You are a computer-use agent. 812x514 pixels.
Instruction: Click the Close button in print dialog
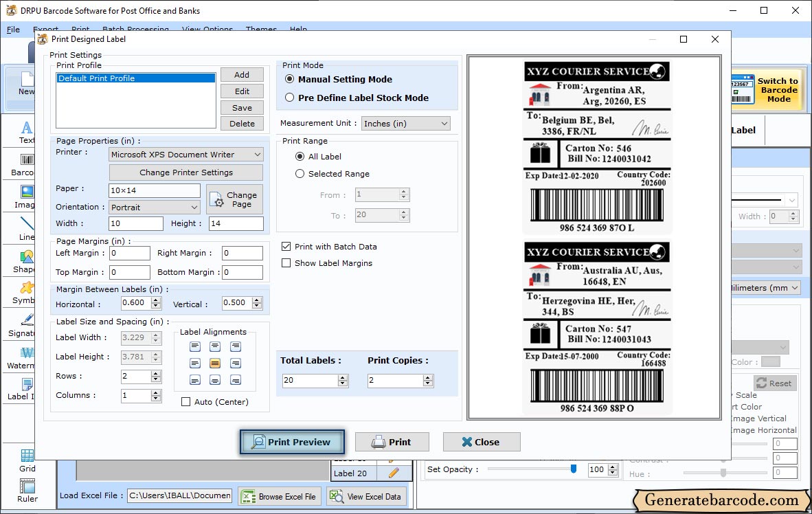click(x=482, y=442)
